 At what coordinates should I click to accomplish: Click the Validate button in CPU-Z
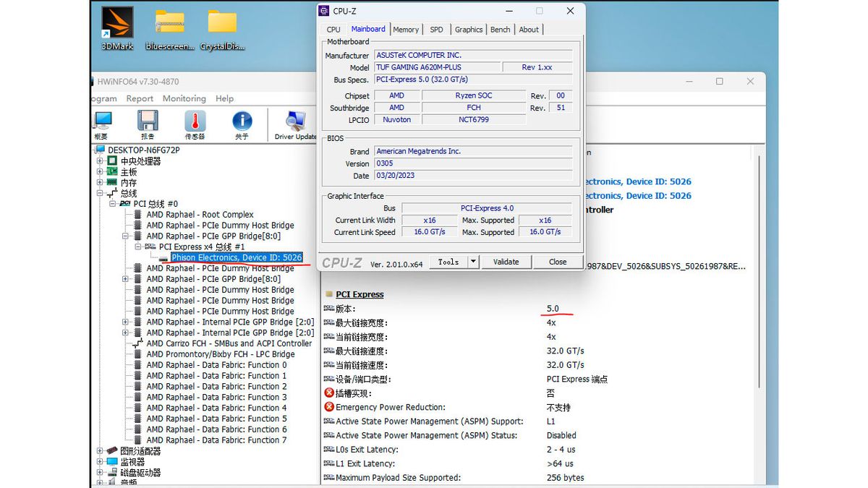point(506,262)
